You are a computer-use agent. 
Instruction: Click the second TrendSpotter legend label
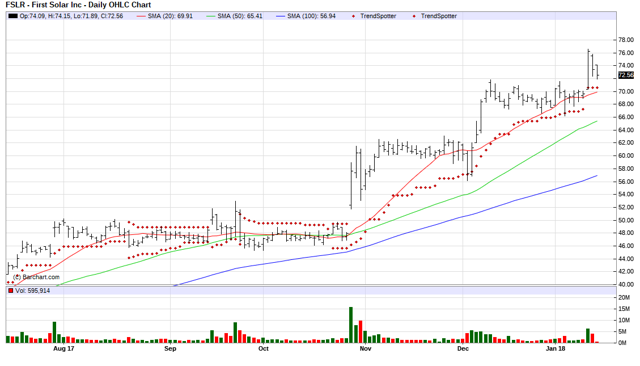coord(438,16)
